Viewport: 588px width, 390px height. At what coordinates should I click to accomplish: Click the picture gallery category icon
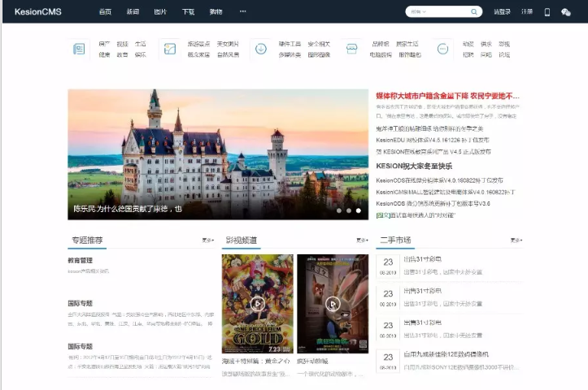(x=169, y=49)
